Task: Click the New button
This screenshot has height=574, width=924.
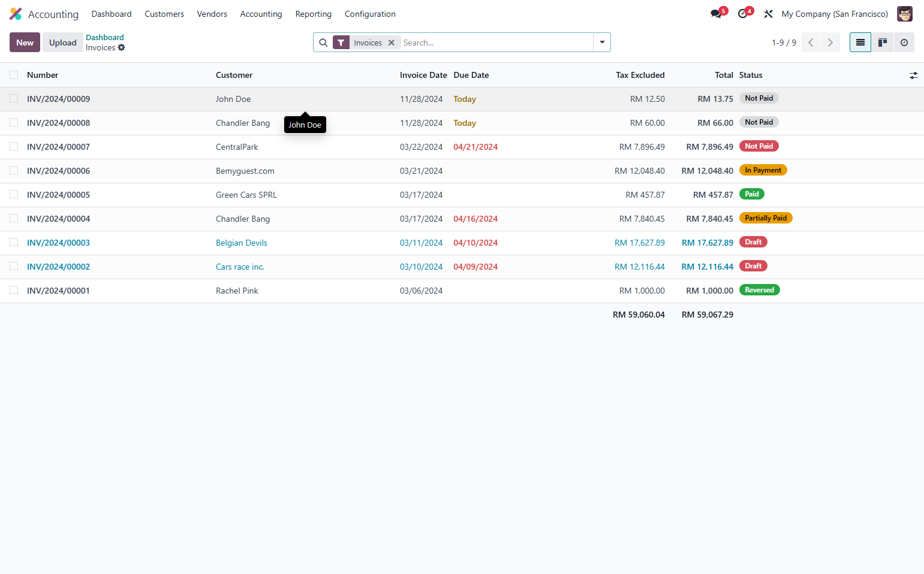Action: click(x=25, y=43)
